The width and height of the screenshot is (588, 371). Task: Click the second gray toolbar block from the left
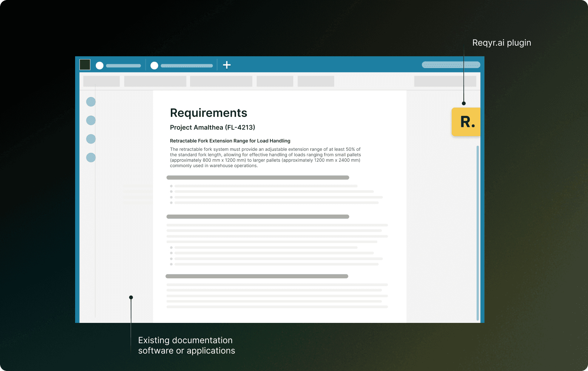pyautogui.click(x=155, y=81)
